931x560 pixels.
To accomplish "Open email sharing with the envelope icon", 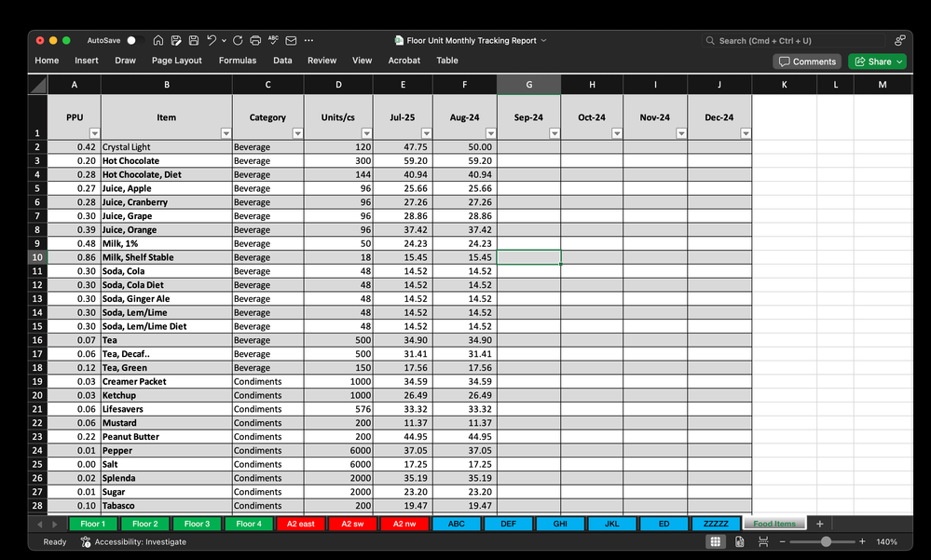I will [x=291, y=40].
